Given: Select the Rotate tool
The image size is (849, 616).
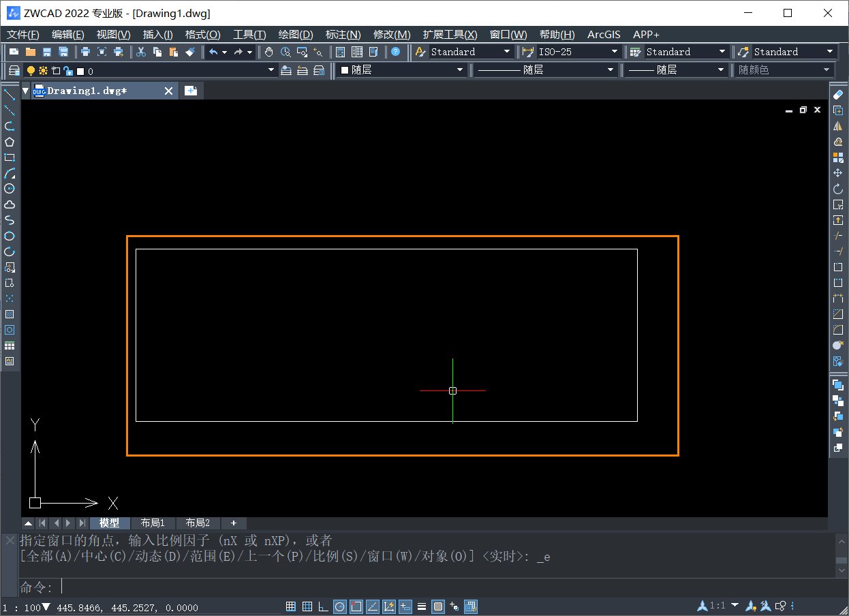Looking at the screenshot, I should click(838, 189).
